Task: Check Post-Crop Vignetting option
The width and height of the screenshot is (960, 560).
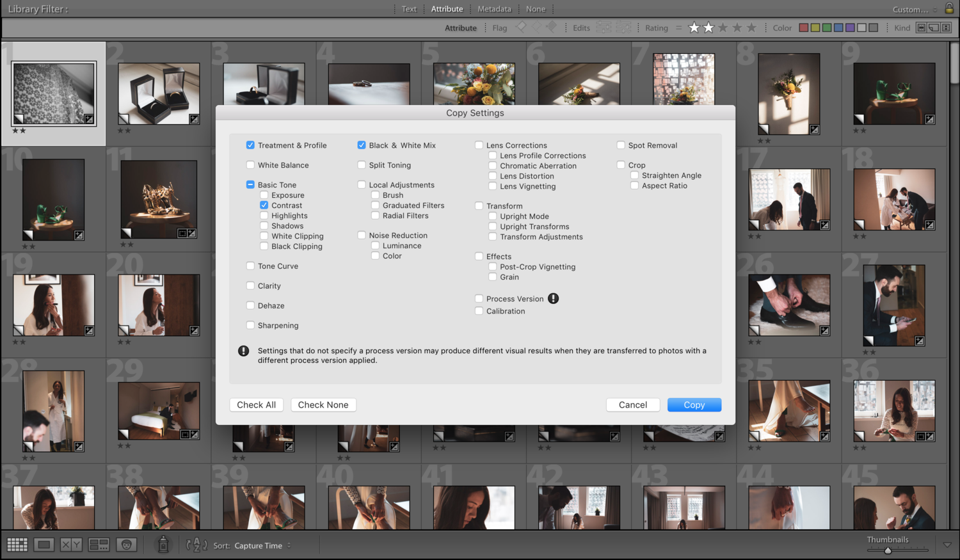Action: coord(493,266)
